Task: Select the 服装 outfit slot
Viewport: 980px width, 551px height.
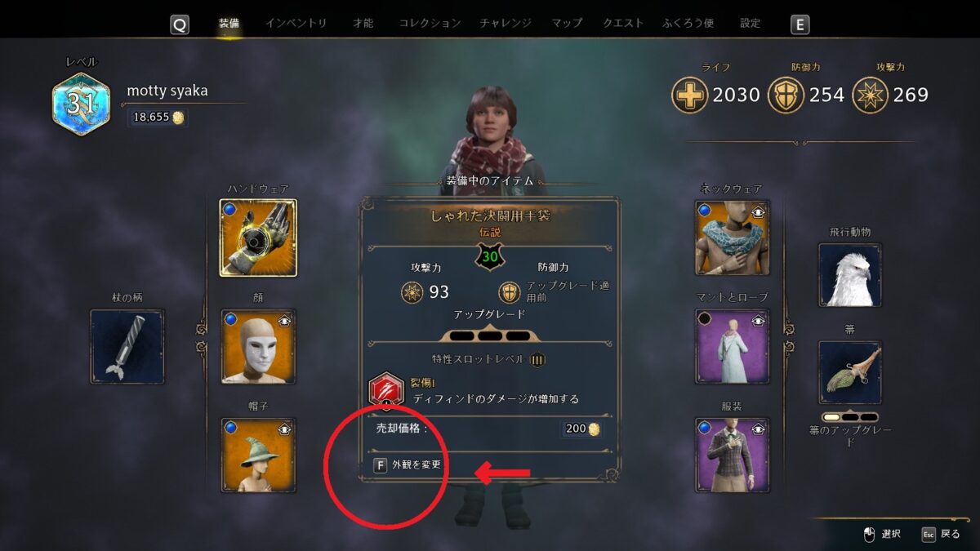Action: point(733,455)
